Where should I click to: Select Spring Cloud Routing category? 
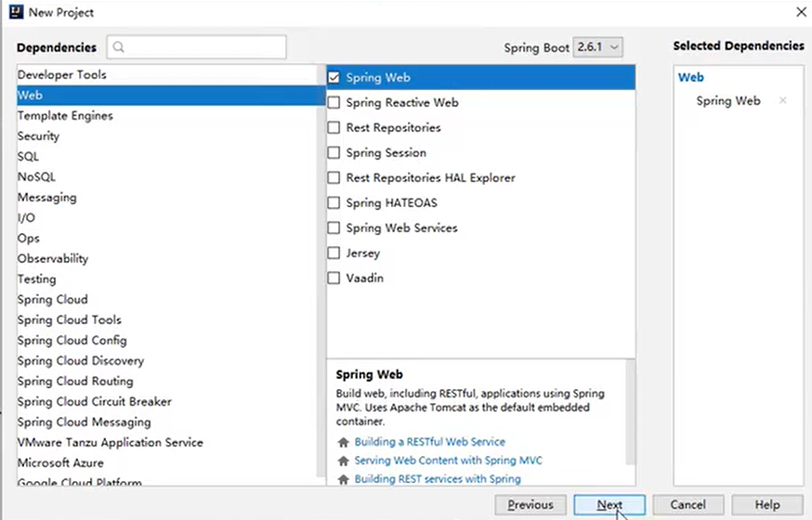tap(166, 382)
